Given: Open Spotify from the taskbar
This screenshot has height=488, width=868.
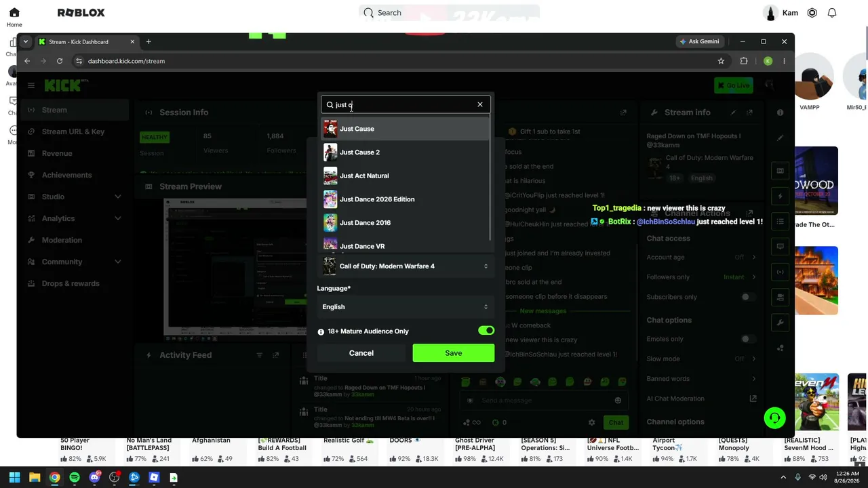Looking at the screenshot, I should [x=75, y=477].
